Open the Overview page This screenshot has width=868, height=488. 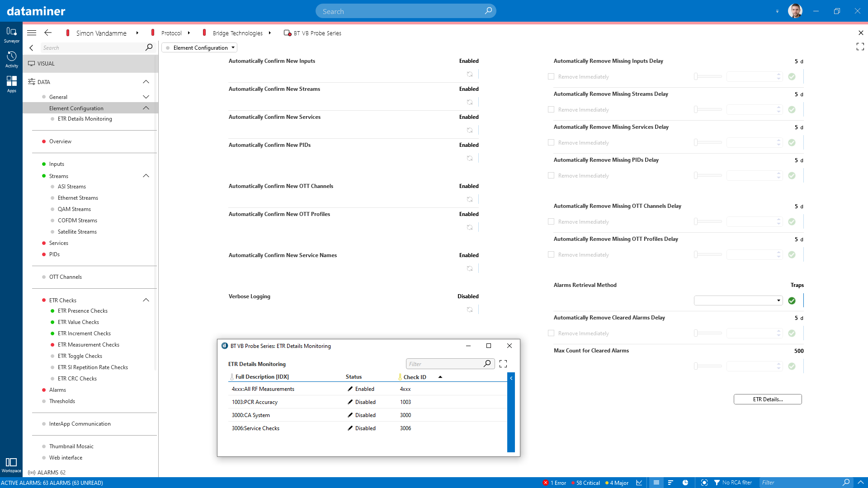(60, 141)
